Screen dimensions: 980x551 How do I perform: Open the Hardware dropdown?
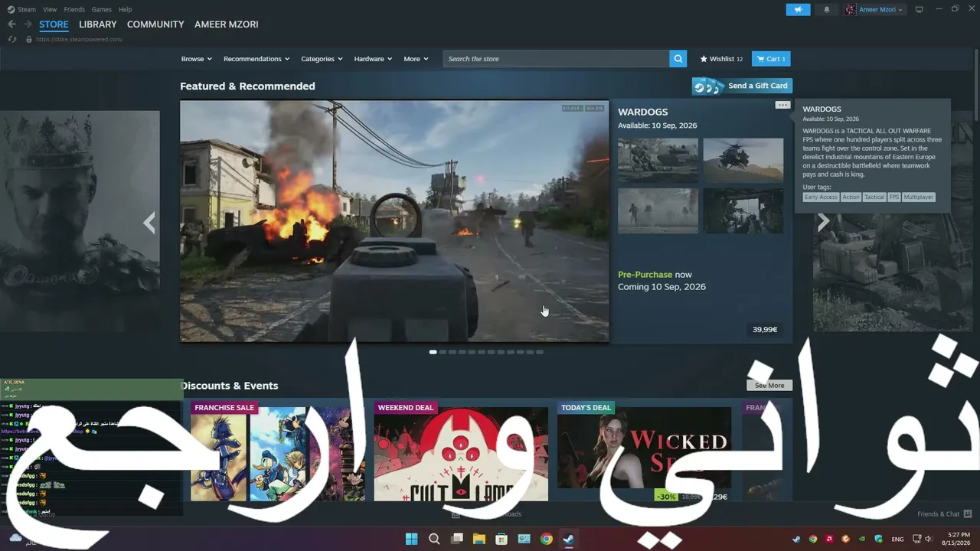coord(373,59)
